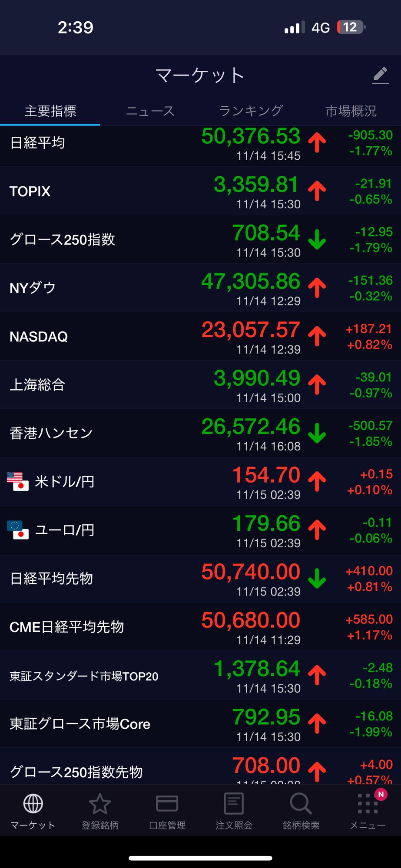Tap the 日経平均先物 price 50,740.00

(x=251, y=572)
